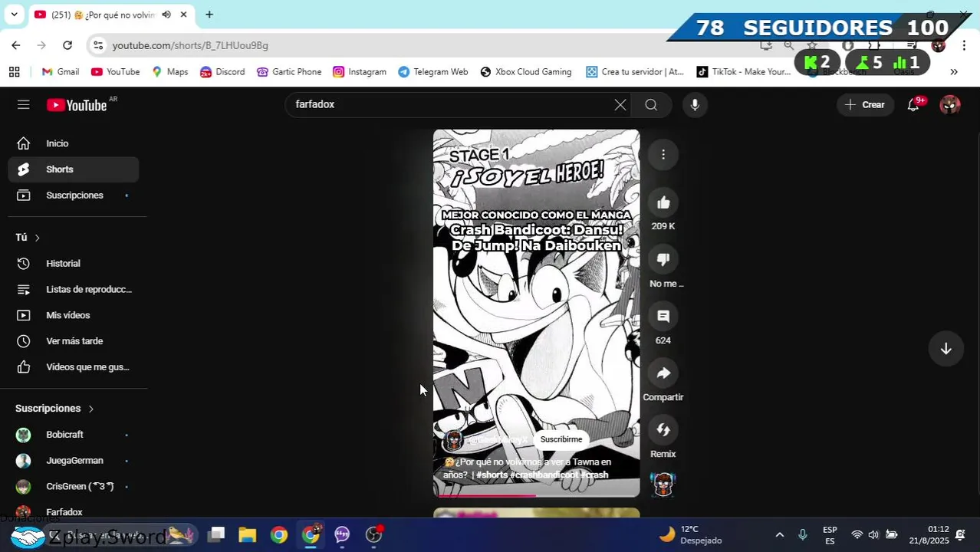
Task: Open the Maps bookmark
Action: tap(169, 71)
